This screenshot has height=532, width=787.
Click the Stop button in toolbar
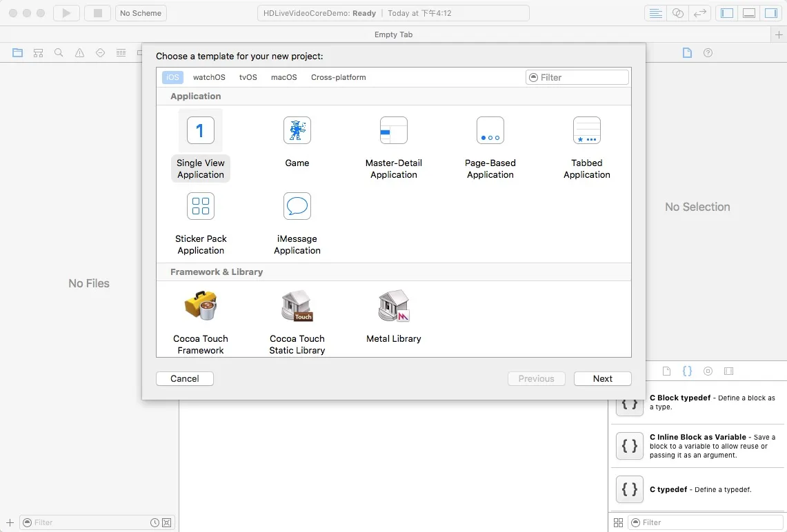(x=97, y=13)
